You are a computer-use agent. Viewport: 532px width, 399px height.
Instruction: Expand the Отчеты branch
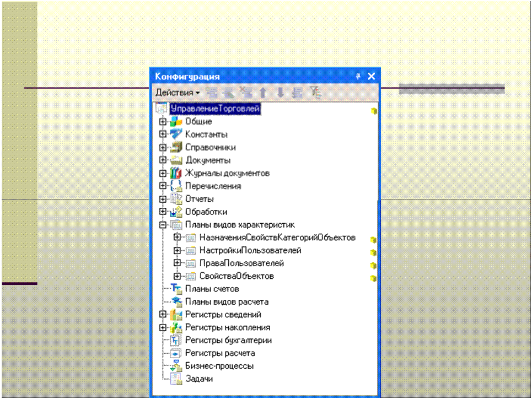click(x=163, y=199)
